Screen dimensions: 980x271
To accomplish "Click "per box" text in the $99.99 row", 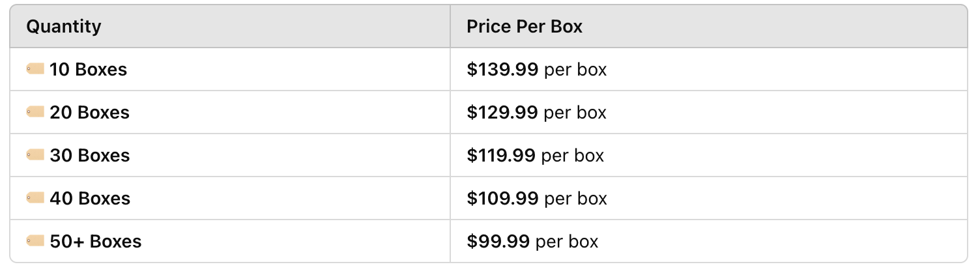I will tap(567, 242).
